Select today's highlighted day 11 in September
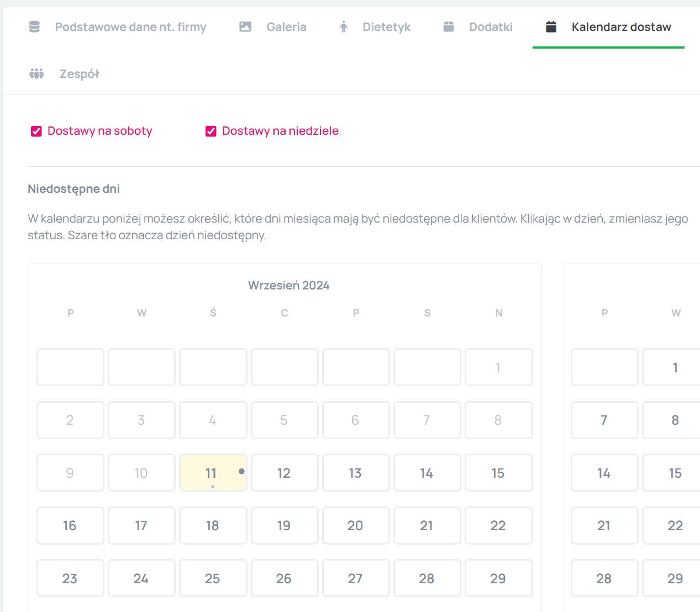Screen dimensions: 700x612 point(213,473)
